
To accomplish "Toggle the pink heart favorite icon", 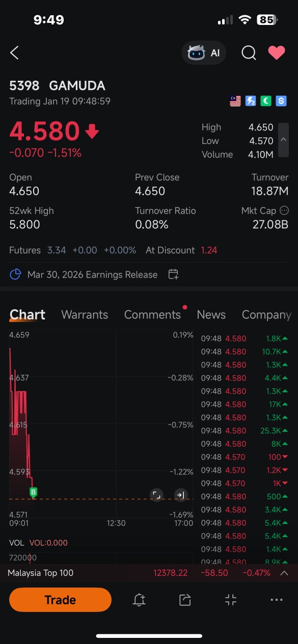I will click(x=277, y=53).
